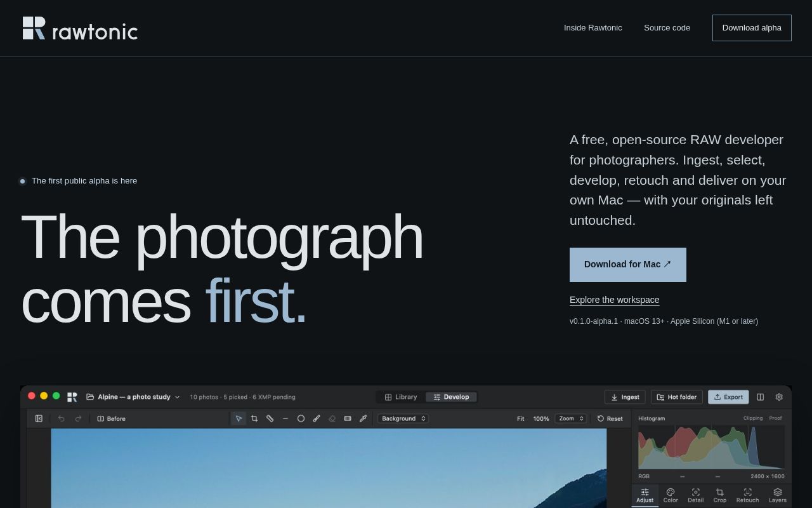The image size is (812, 508).
Task: Toggle Proof mode on the histogram
Action: pos(775,418)
